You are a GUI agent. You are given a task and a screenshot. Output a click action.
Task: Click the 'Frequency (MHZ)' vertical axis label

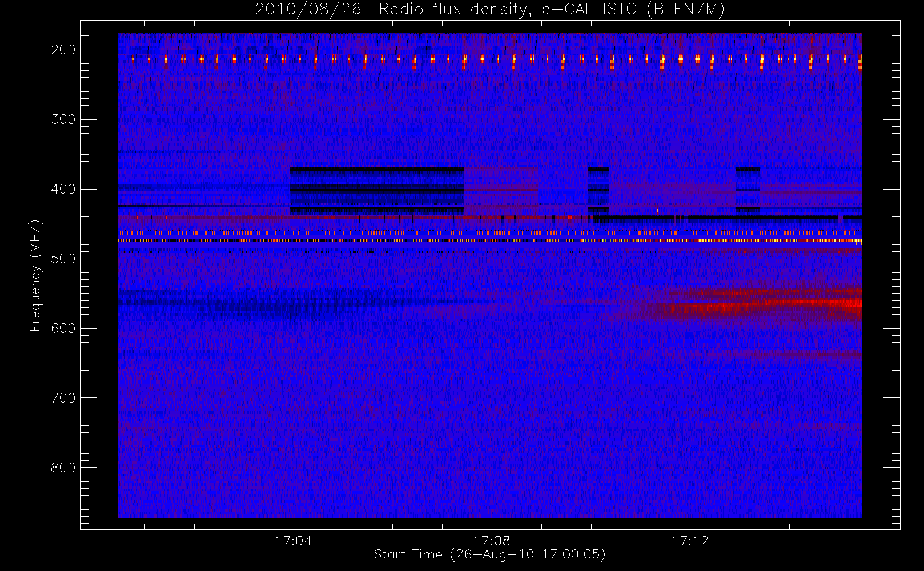35,275
